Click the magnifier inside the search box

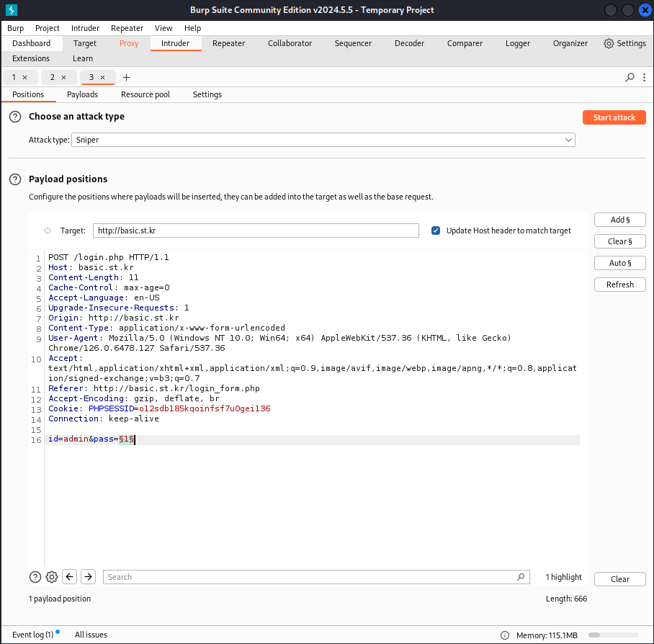[x=521, y=577]
